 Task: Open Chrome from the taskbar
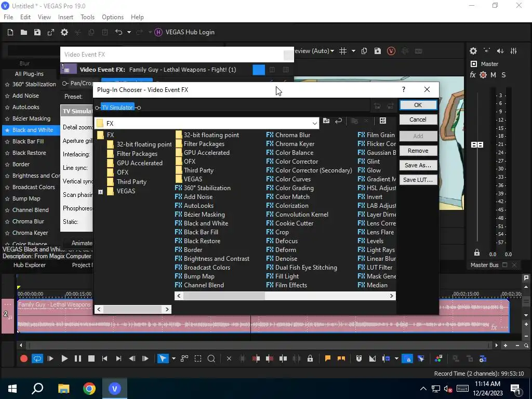(x=89, y=389)
